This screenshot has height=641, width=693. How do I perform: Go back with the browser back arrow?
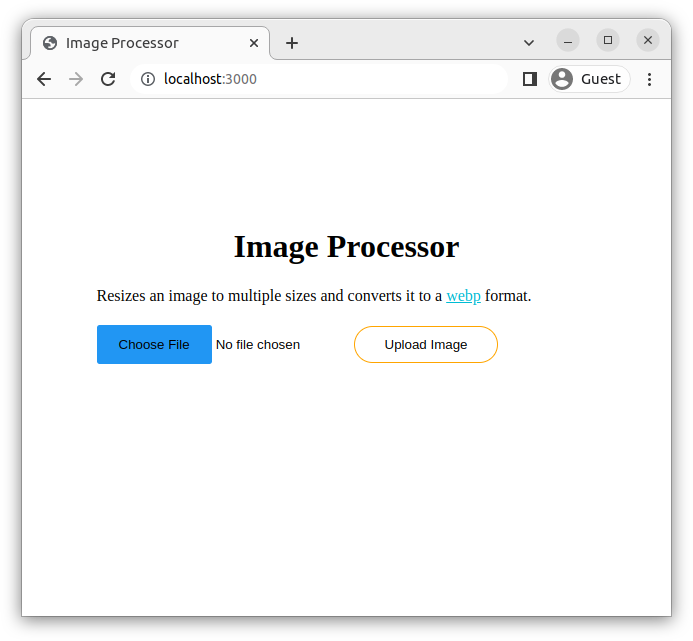pos(44,79)
